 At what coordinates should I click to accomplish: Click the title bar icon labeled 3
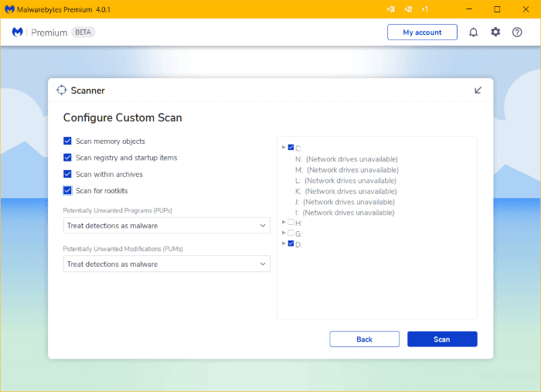tap(390, 9)
